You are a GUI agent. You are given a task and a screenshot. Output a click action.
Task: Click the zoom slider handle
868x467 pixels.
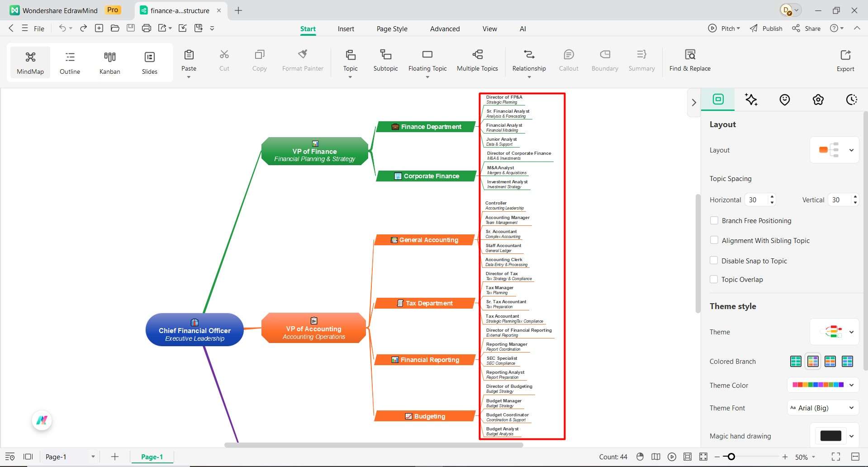731,457
